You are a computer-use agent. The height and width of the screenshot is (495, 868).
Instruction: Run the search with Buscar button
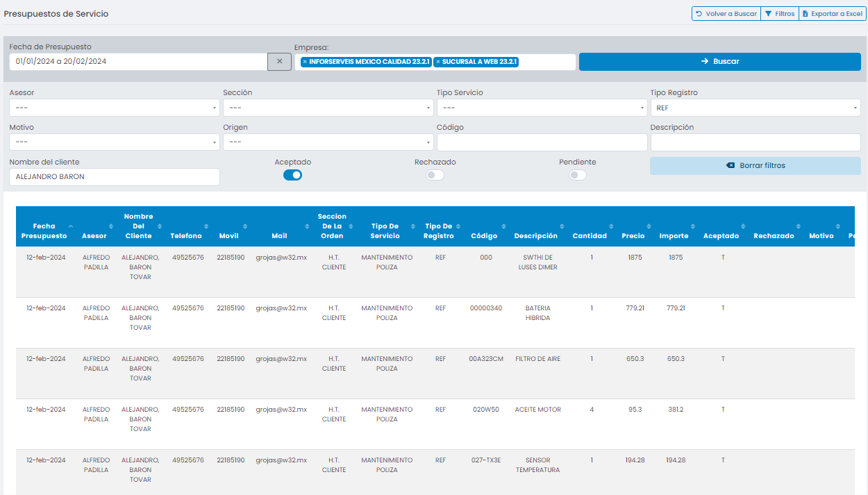coord(720,62)
